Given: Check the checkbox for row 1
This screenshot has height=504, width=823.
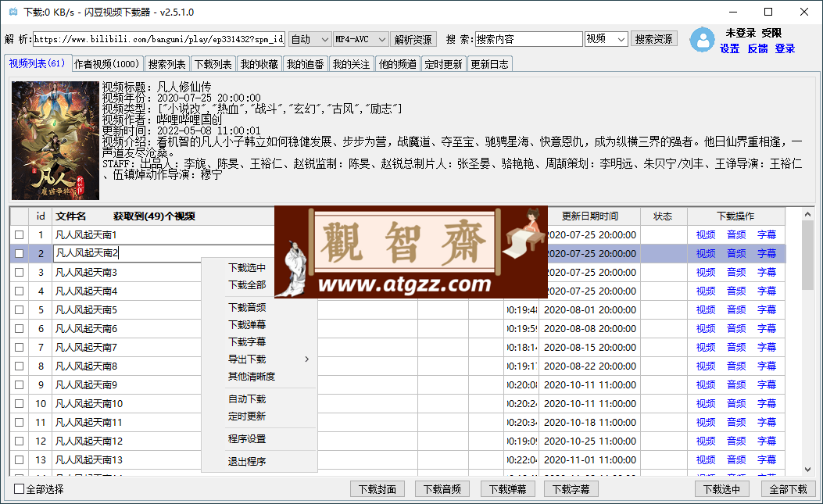Looking at the screenshot, I should click(20, 234).
